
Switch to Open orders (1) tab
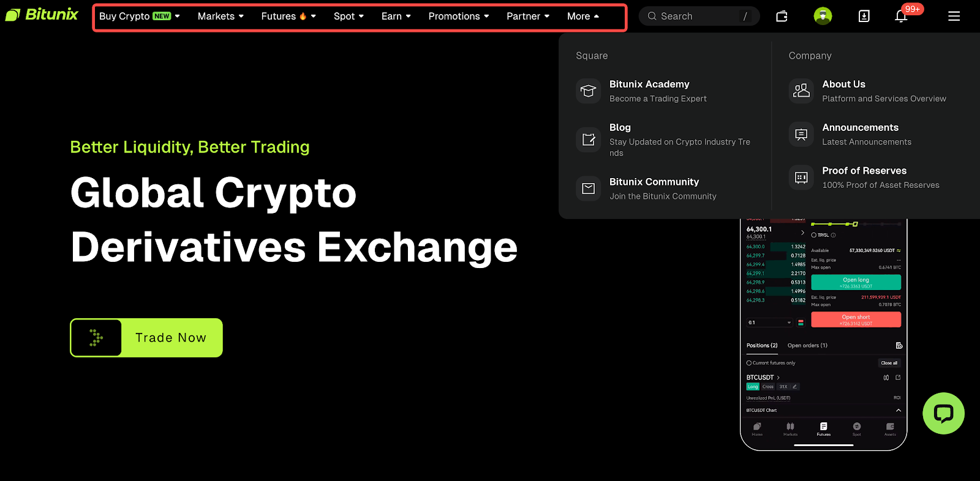tap(807, 346)
